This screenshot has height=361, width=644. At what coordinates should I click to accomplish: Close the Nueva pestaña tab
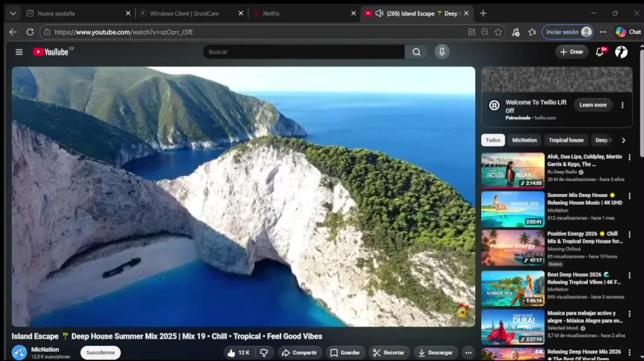tap(128, 14)
